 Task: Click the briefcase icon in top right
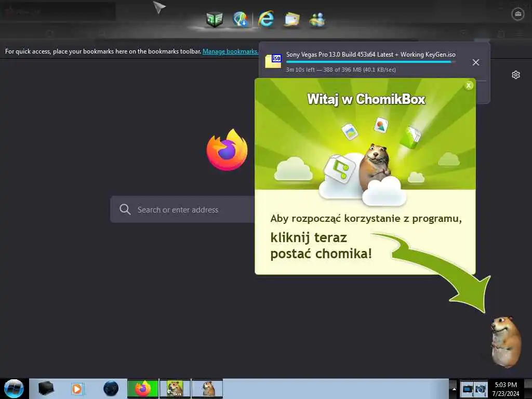[x=518, y=14]
